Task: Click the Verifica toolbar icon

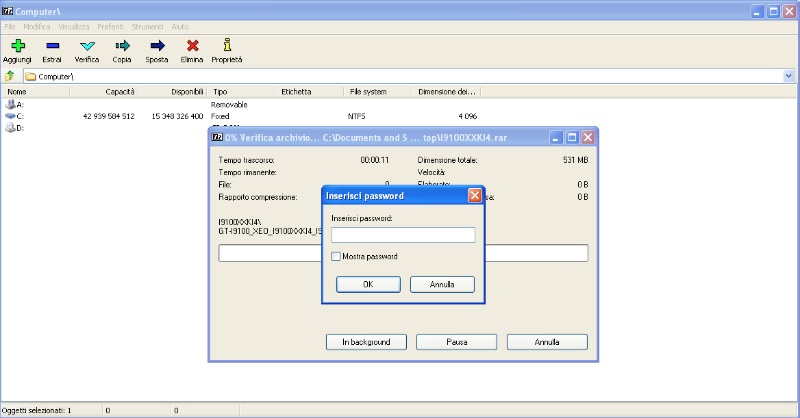Action: [x=87, y=46]
